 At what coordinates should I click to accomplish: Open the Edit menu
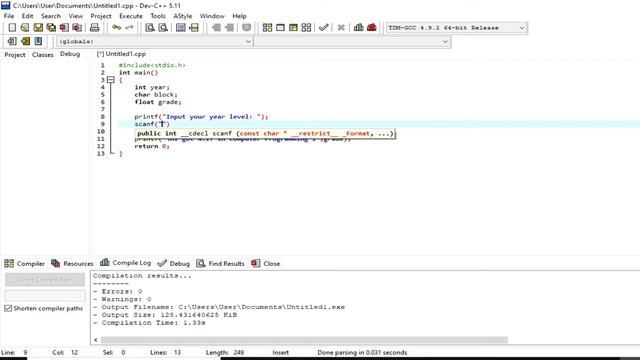pos(27,16)
